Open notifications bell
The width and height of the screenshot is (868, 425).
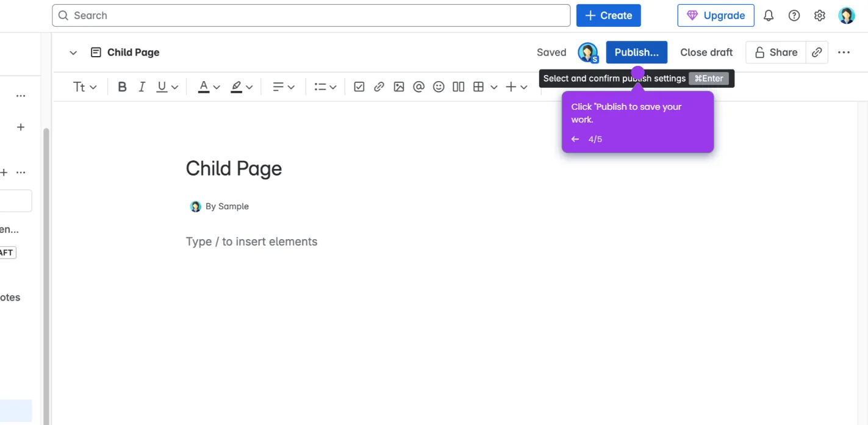tap(769, 16)
